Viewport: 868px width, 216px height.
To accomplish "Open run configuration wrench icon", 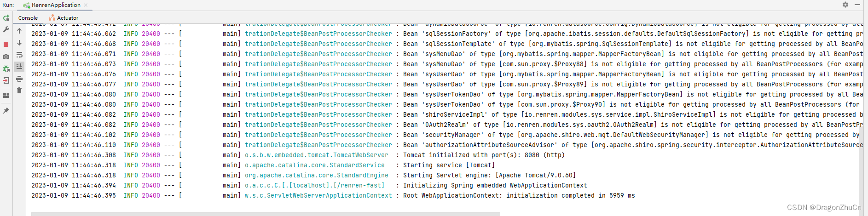I will coord(6,29).
